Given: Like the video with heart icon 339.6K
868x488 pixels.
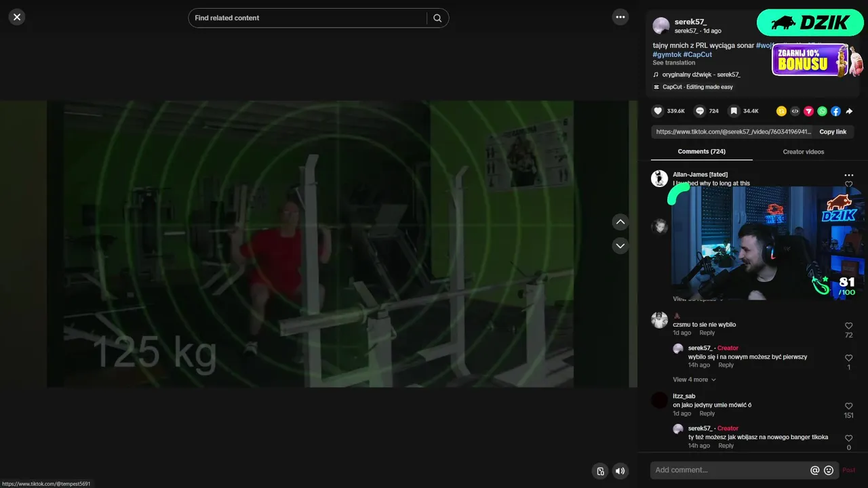Looking at the screenshot, I should click(658, 111).
